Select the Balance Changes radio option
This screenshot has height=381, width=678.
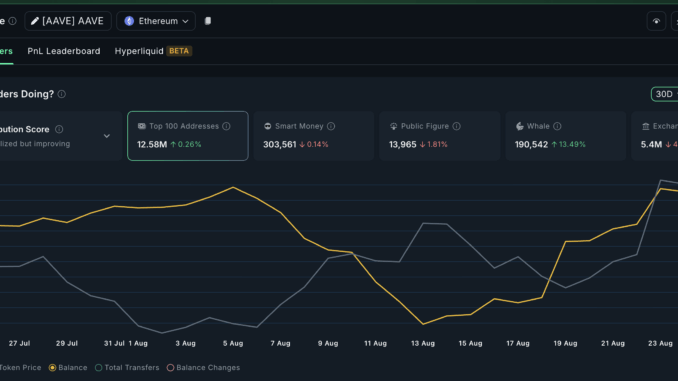tap(170, 368)
